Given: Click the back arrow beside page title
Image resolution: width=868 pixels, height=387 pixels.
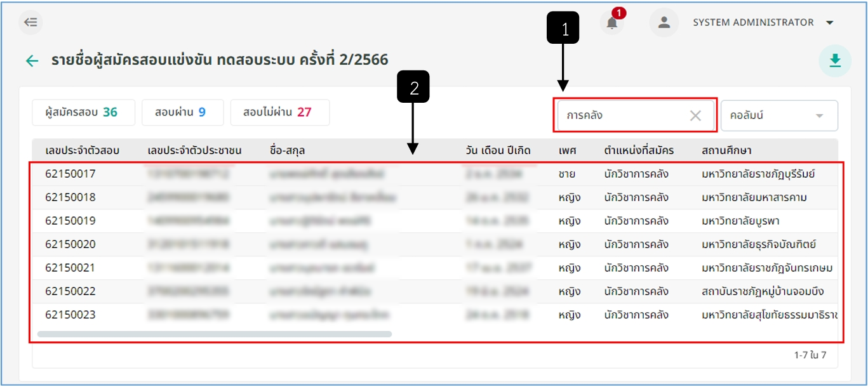Looking at the screenshot, I should point(32,61).
